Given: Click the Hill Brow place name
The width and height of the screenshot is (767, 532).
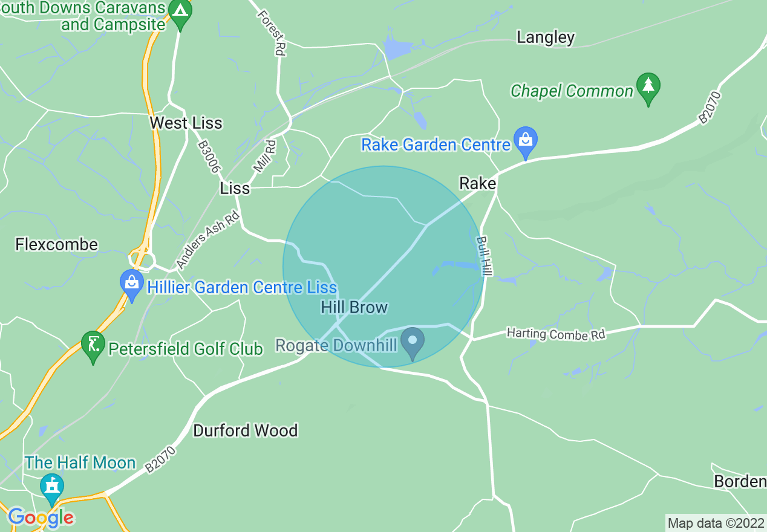Looking at the screenshot, I should pos(354,308).
